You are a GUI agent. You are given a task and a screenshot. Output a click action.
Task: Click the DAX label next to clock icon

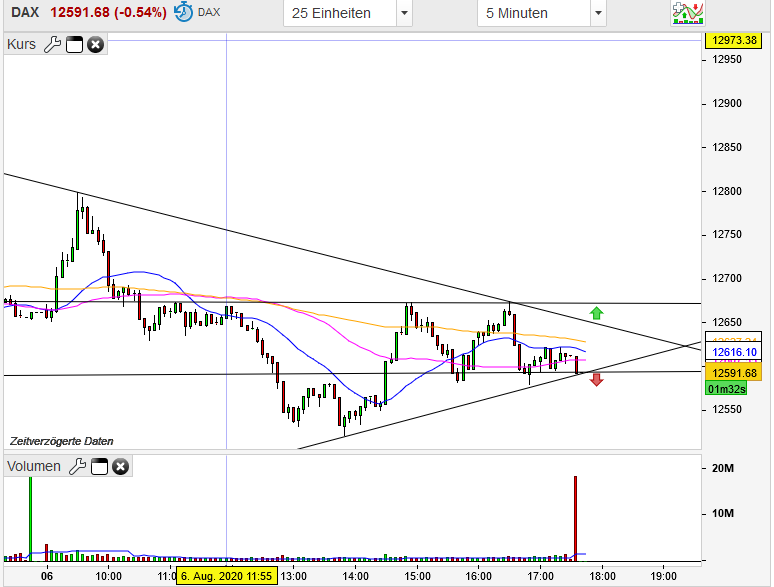point(209,12)
